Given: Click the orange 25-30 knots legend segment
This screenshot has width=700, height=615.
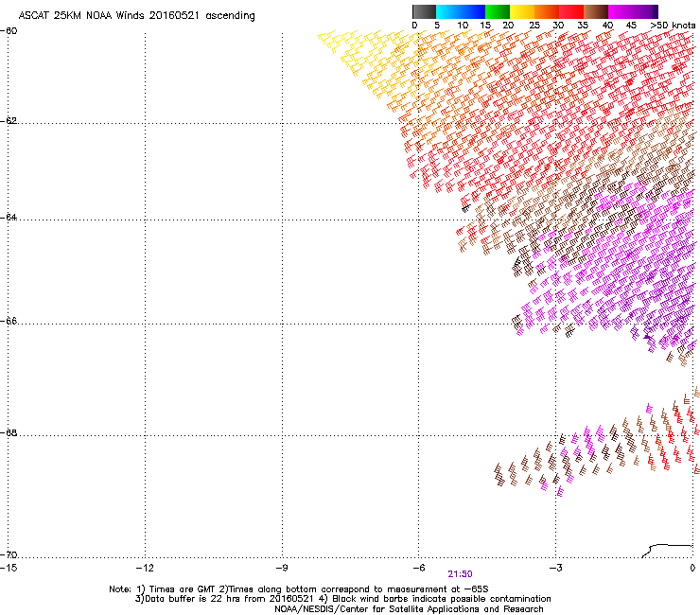Looking at the screenshot, I should (547, 11).
